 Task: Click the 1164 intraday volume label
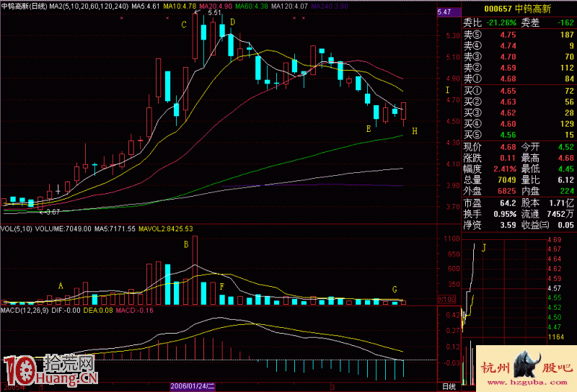pyautogui.click(x=555, y=337)
